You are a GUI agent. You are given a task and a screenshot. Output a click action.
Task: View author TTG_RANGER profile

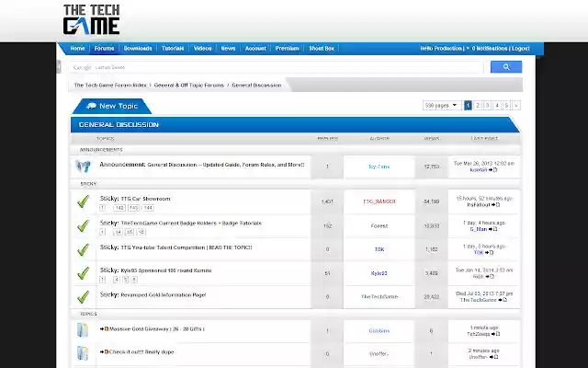point(379,201)
